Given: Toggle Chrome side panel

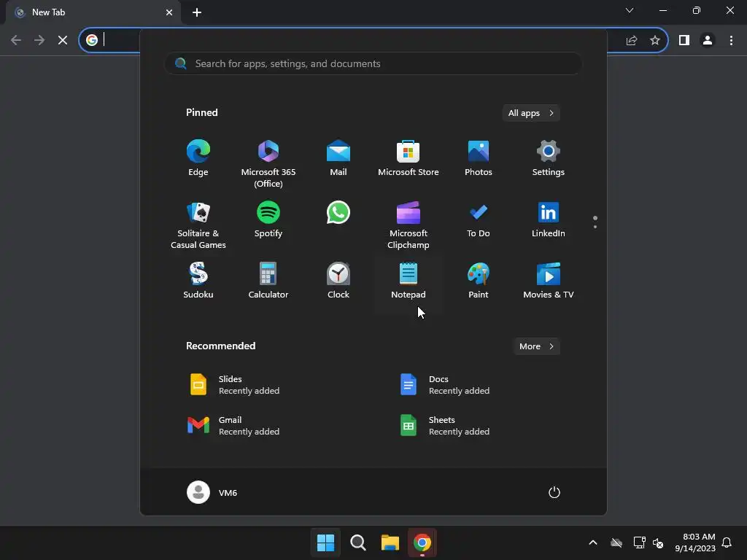Looking at the screenshot, I should [x=684, y=40].
